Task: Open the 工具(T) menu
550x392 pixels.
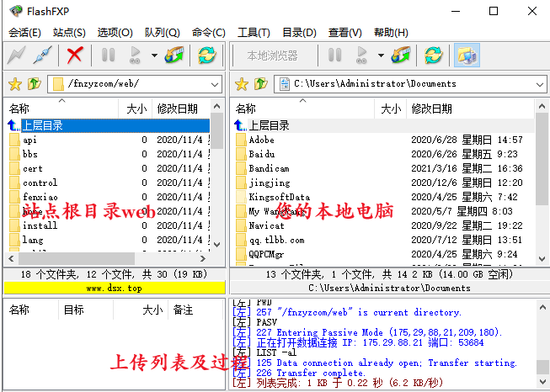Action: point(254,33)
